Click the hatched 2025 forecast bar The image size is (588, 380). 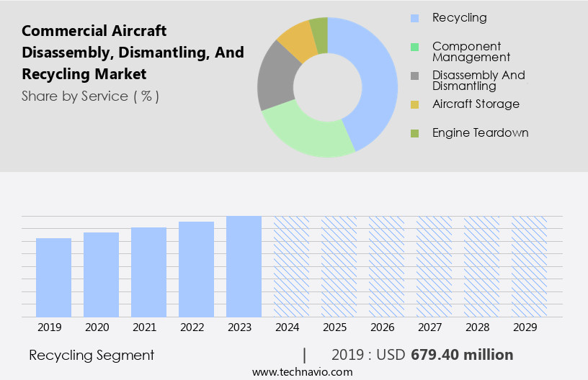pos(339,266)
